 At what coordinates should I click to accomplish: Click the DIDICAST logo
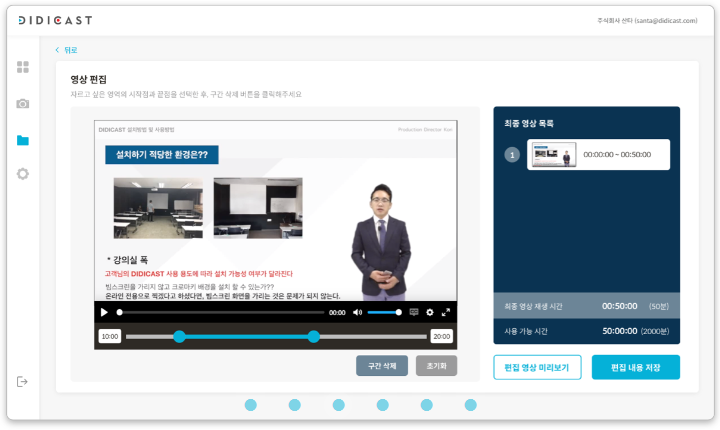[x=55, y=20]
